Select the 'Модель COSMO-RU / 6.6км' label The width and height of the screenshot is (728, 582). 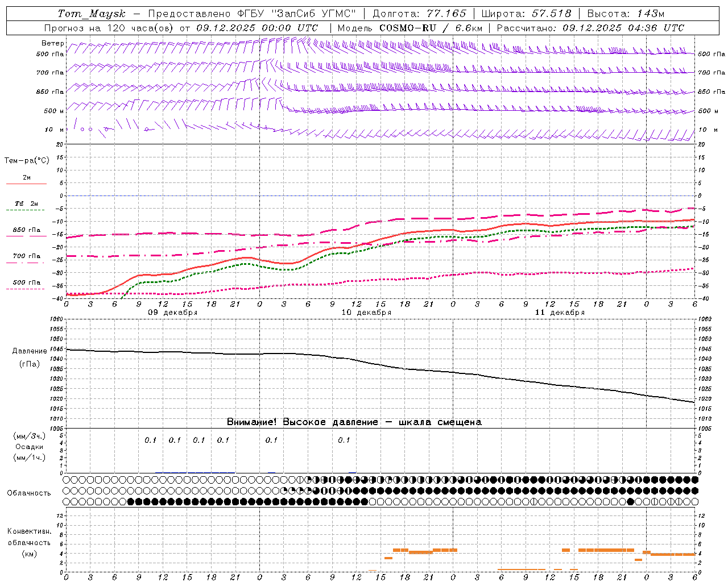410,28
